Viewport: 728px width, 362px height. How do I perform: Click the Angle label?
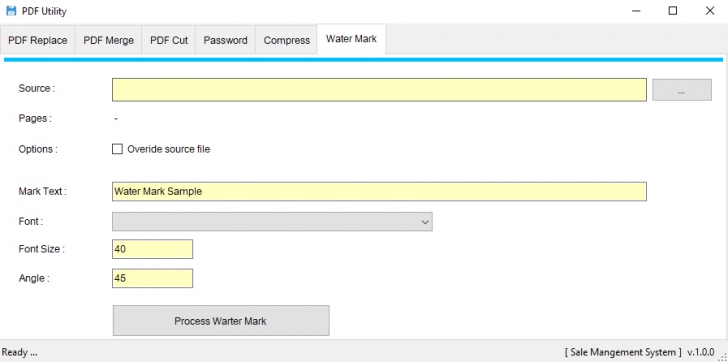pyautogui.click(x=33, y=278)
